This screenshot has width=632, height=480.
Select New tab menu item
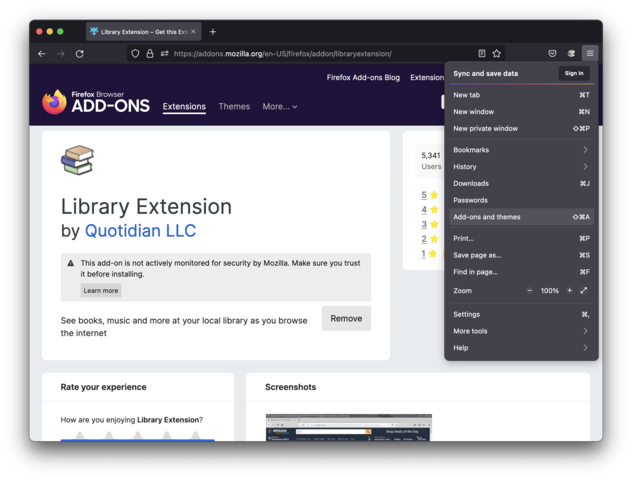(x=521, y=95)
